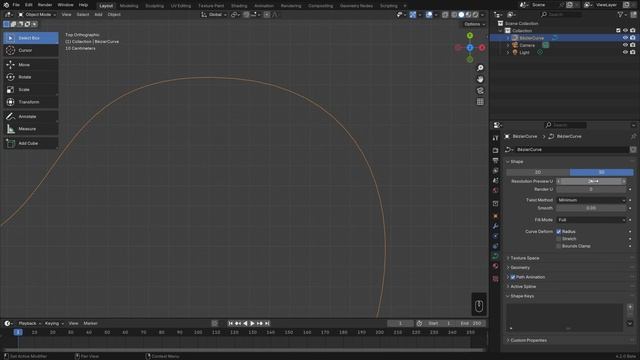This screenshot has width=640, height=360.
Task: Open Twist Method Minimum dropdown
Action: pos(591,200)
